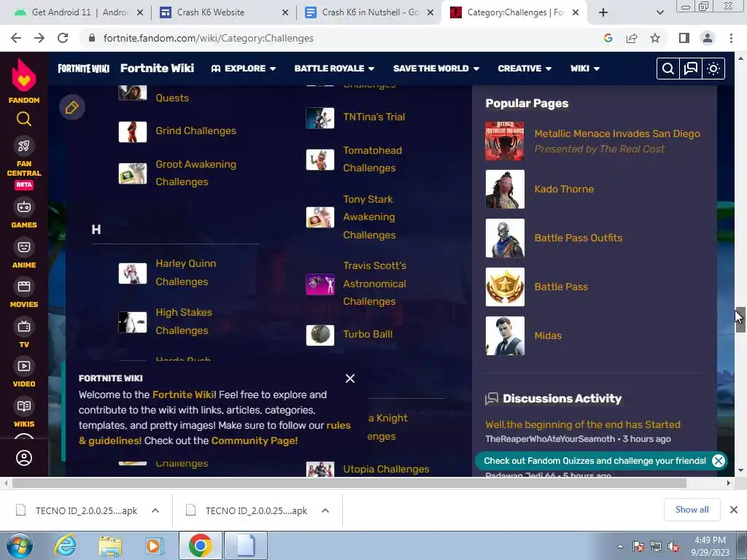Open the Groot Awakening Challenges link

(x=196, y=173)
